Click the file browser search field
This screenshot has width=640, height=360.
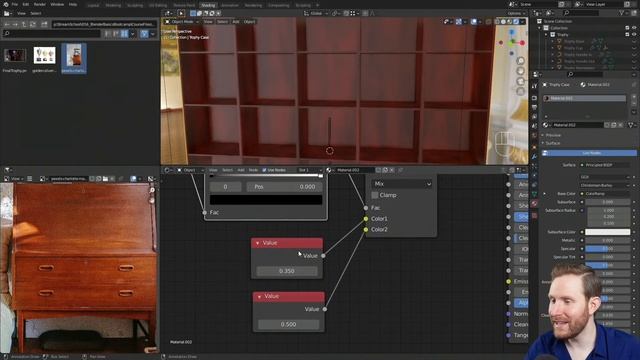click(x=51, y=33)
